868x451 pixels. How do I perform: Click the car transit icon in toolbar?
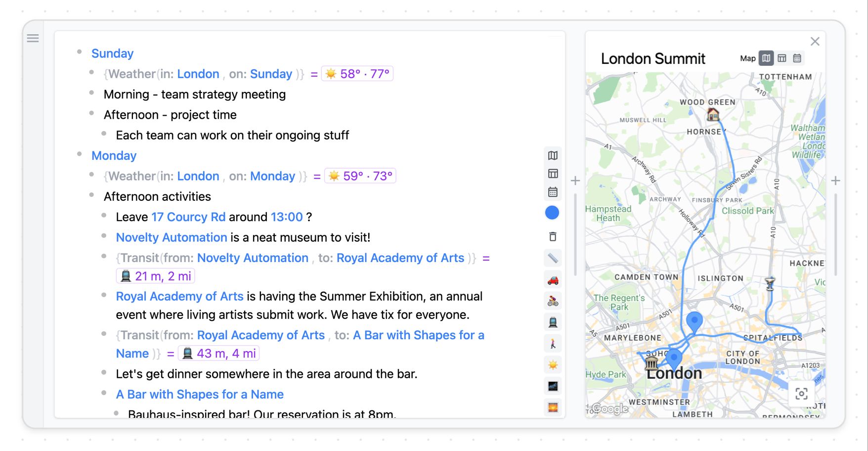click(553, 280)
